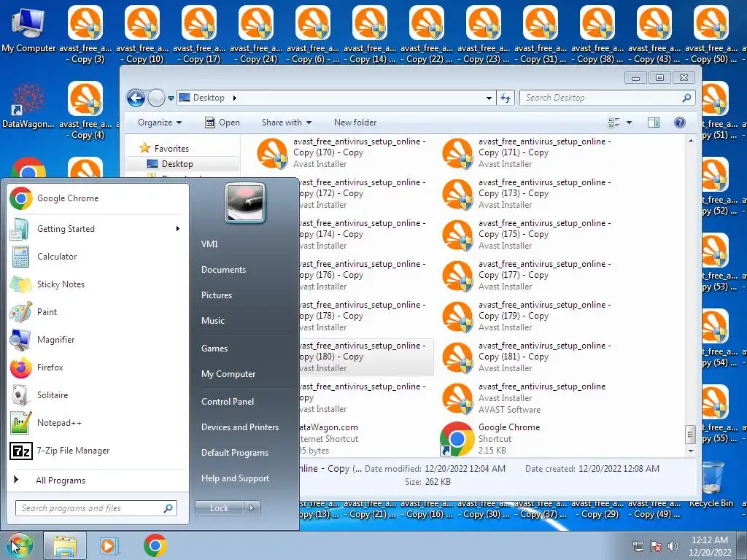The width and height of the screenshot is (747, 560).
Task: Open Getting Started item in Start menu
Action: coord(97,229)
